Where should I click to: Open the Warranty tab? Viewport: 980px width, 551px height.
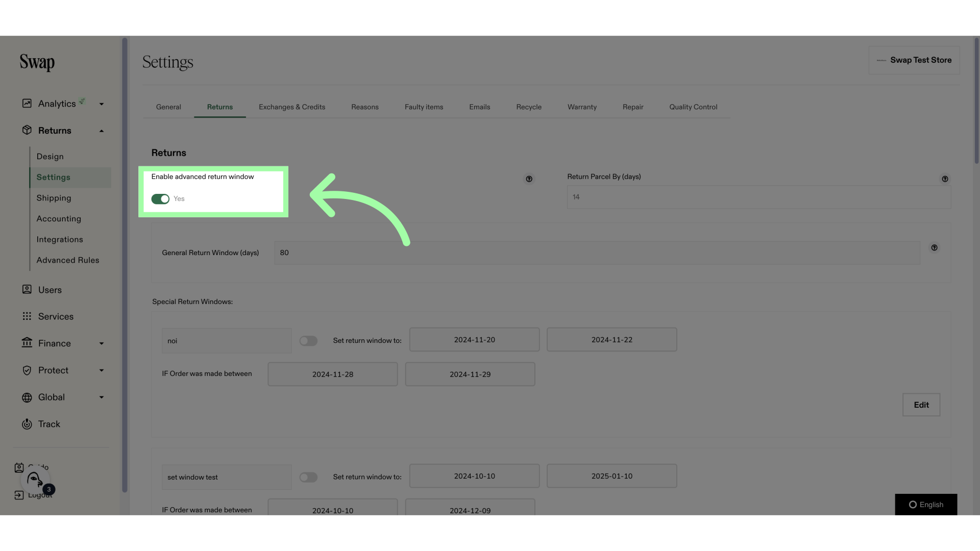pyautogui.click(x=582, y=107)
